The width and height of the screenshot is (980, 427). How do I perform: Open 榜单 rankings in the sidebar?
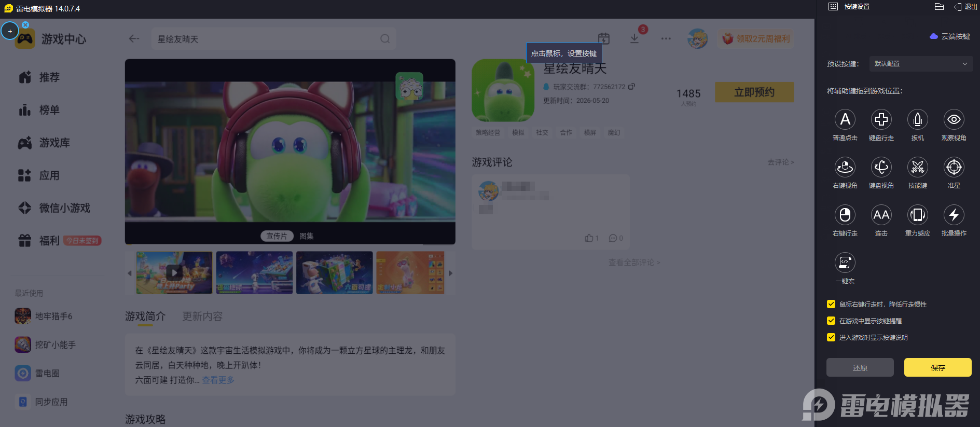[x=39, y=110]
